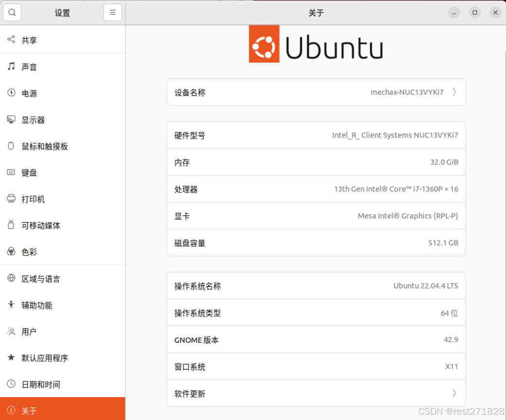
Task: Click the 打印机 (Printers) icon
Action: 11,199
